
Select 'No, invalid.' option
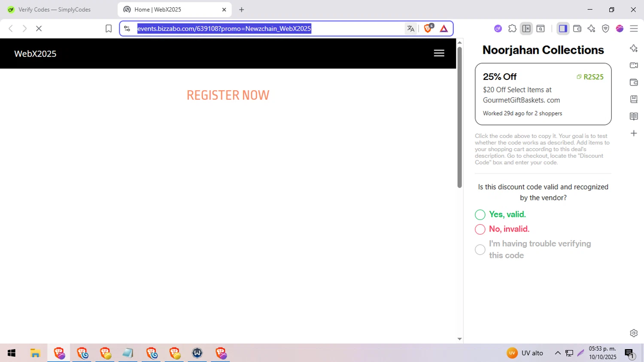click(480, 229)
